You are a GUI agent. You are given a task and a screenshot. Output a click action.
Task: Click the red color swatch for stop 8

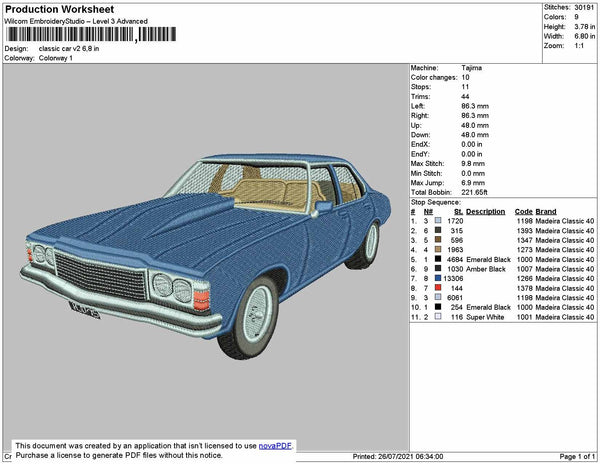pyautogui.click(x=438, y=287)
